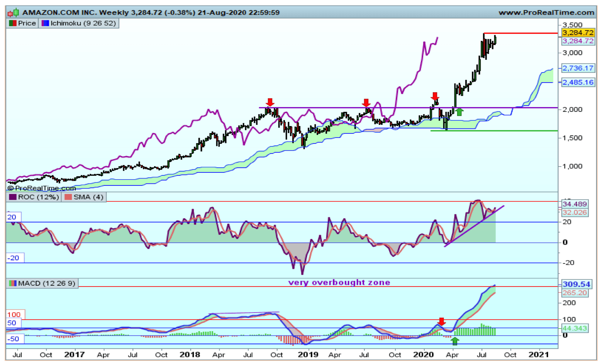Click the 2,485.16 Ichimoku value tag
This screenshot has height=364, width=600.
click(578, 83)
